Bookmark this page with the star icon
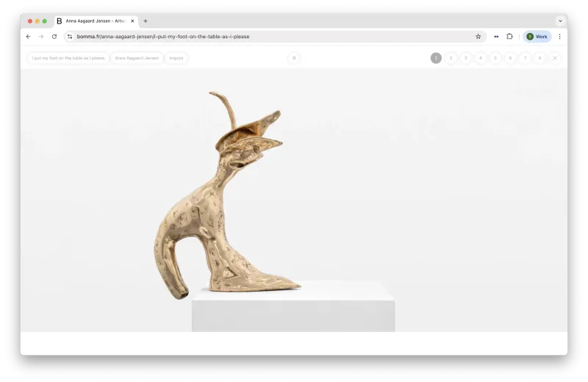 pyautogui.click(x=478, y=36)
